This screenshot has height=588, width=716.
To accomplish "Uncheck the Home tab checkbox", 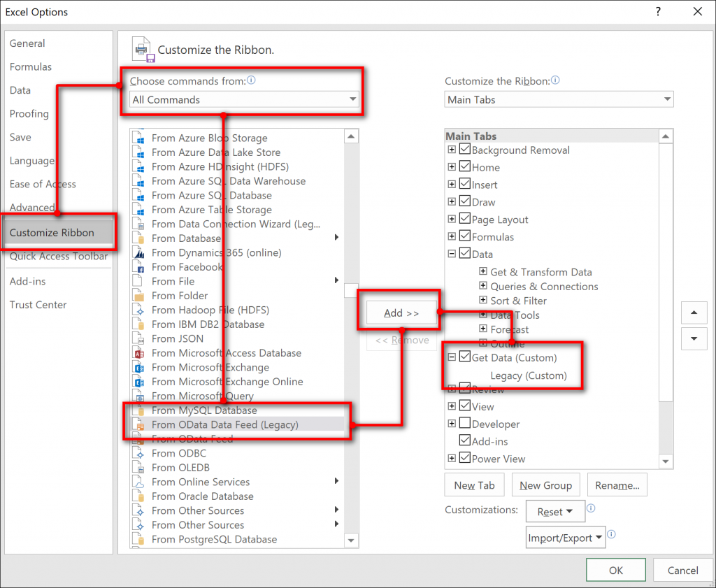I will pos(465,166).
